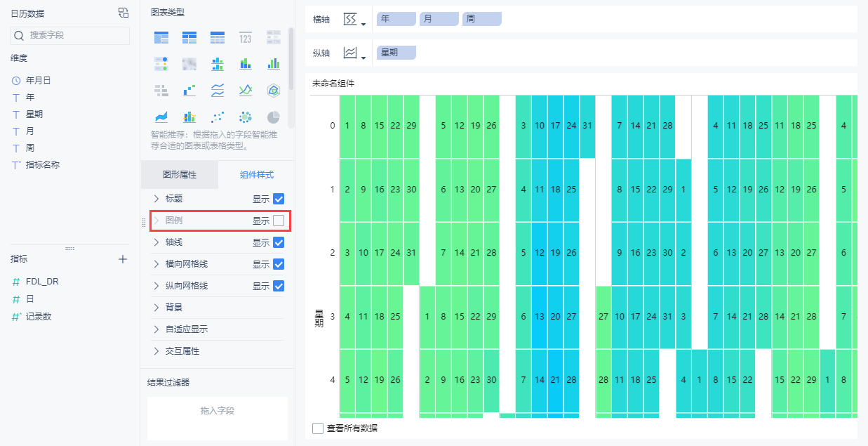Select the cross table chart type
The height and width of the screenshot is (446, 868).
point(189,37)
